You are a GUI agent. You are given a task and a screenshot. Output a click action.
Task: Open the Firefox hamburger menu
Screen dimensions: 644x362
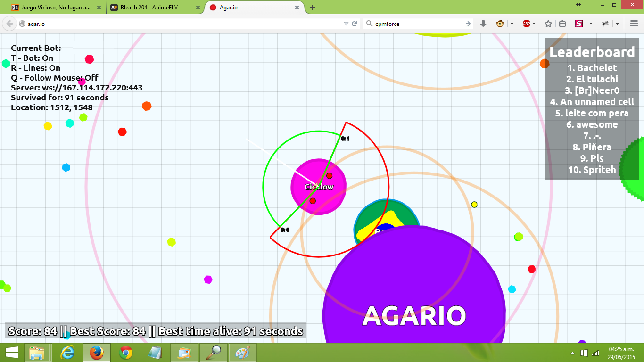tap(634, 24)
